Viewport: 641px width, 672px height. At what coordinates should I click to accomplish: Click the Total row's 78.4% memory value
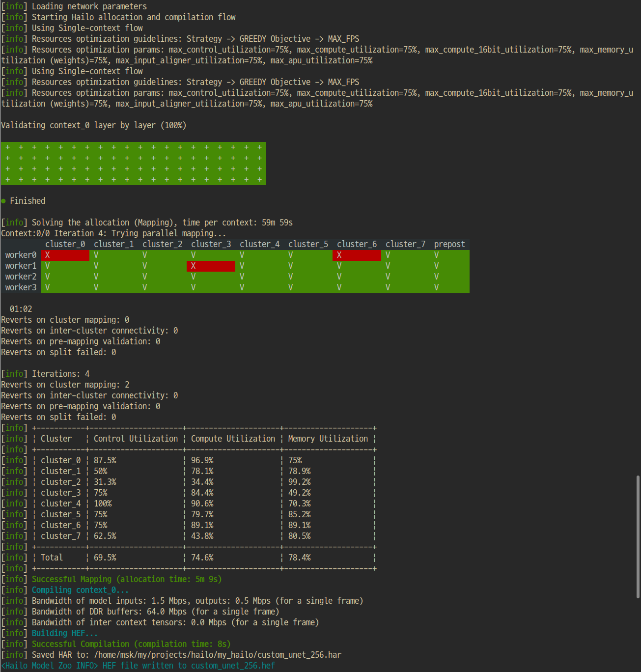299,558
